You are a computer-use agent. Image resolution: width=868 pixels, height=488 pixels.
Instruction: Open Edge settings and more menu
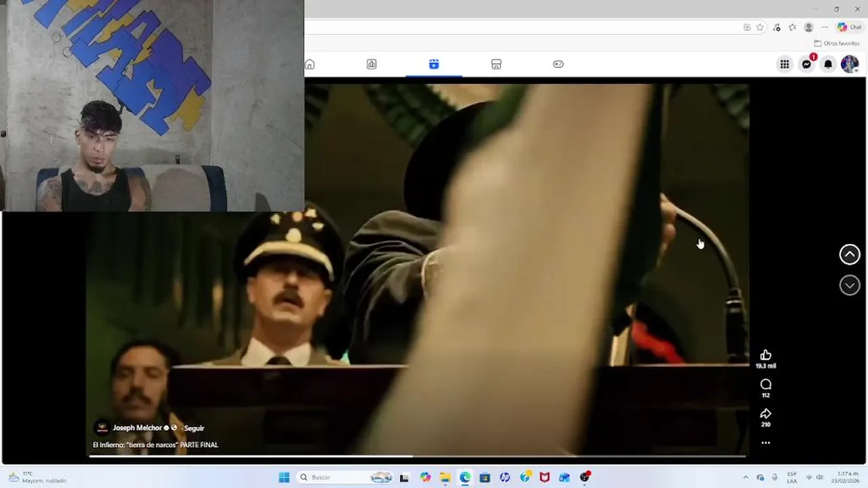click(825, 27)
